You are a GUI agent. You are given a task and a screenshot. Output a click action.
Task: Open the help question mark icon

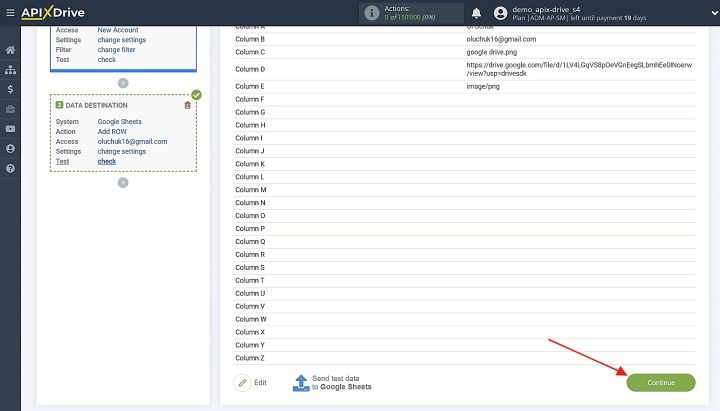click(10, 169)
